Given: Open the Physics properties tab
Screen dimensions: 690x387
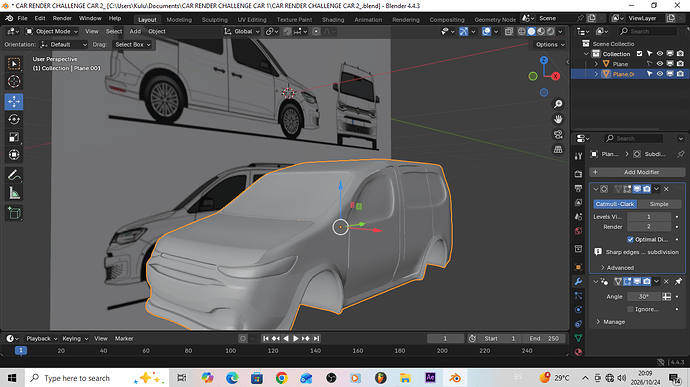Looking at the screenshot, I should tap(578, 310).
